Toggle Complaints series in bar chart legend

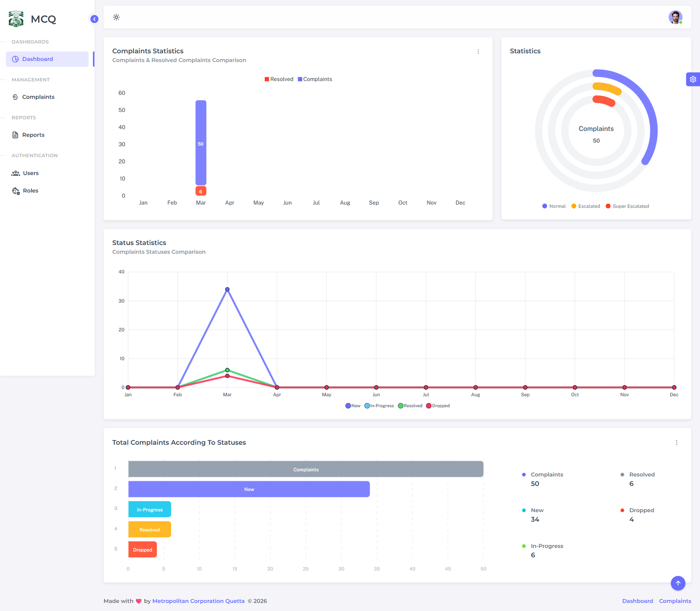click(315, 79)
